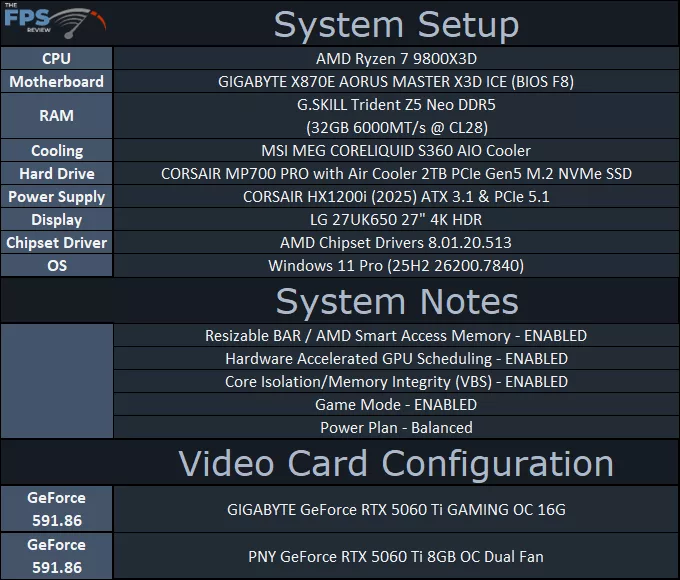Click Game Mode - ENABLED row
This screenshot has width=680, height=580.
[396, 405]
